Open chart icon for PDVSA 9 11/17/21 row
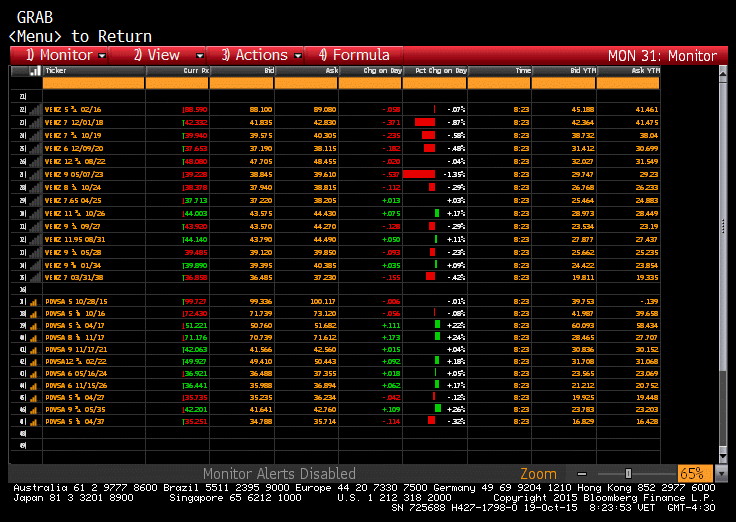The height and width of the screenshot is (522, 736). 33,350
